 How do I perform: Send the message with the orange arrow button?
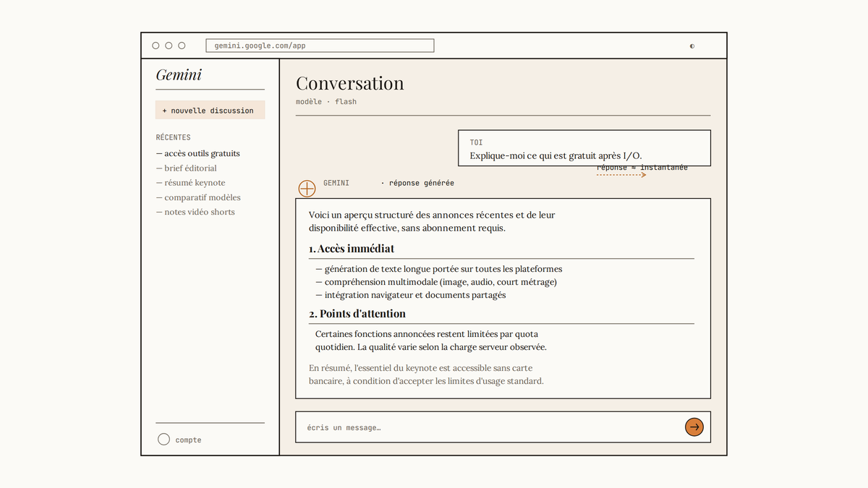[x=694, y=427]
